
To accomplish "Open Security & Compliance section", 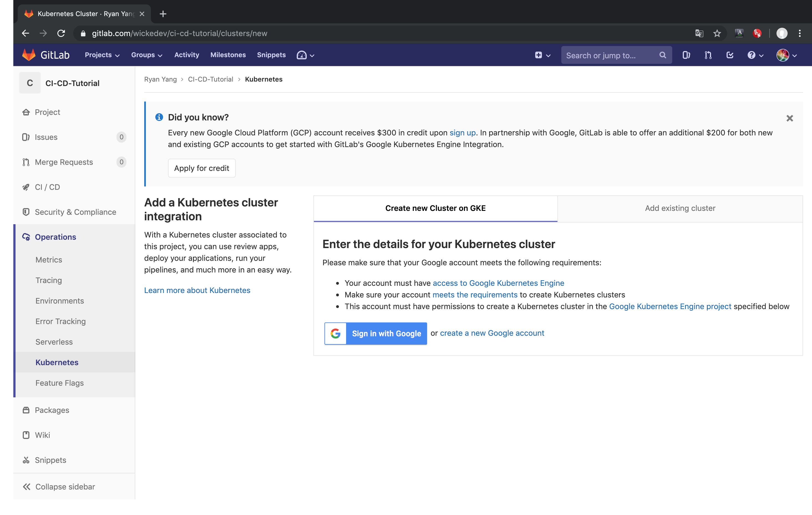I will pos(75,212).
